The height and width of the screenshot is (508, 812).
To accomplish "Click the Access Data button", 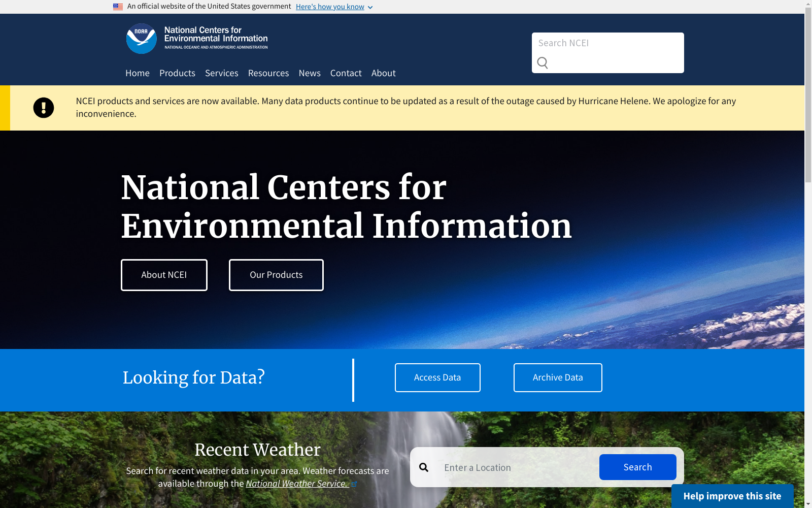I will pos(437,377).
